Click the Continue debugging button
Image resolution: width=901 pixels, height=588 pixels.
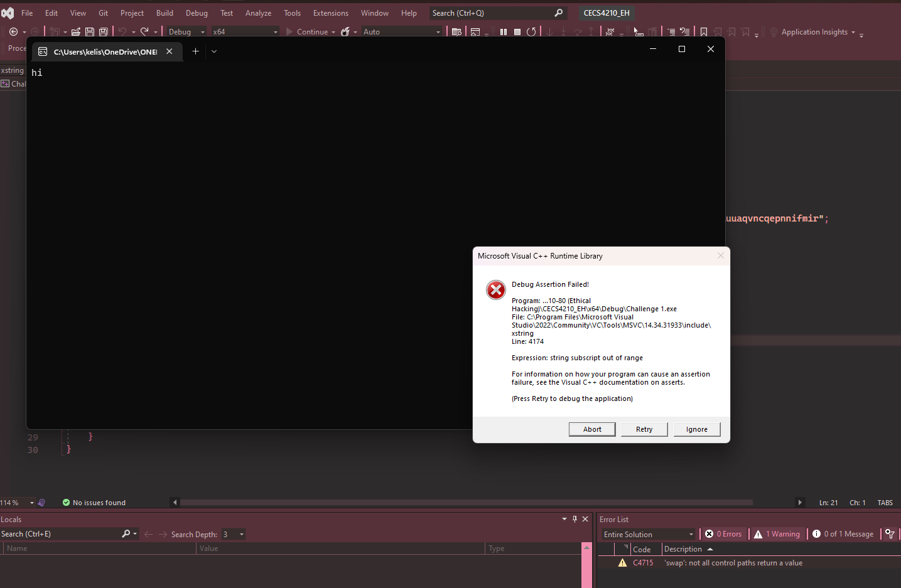click(x=306, y=32)
